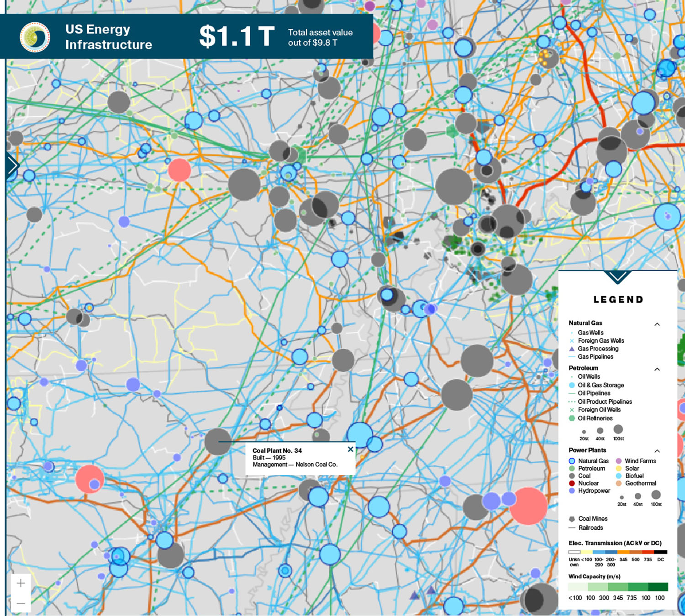Viewport: 685px width, 616px height.
Task: Click the Oil Refineries hexagon legend icon
Action: (x=572, y=418)
